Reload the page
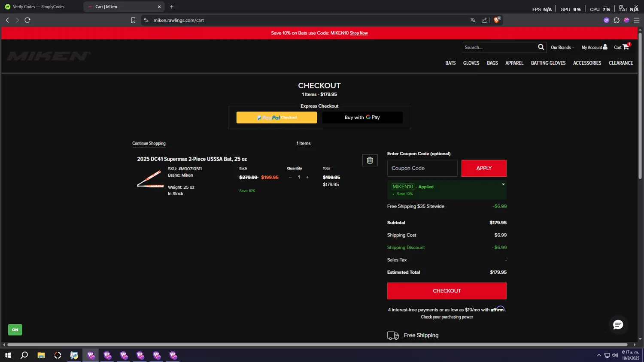Screen dimensions: 644x362 click(x=27, y=20)
